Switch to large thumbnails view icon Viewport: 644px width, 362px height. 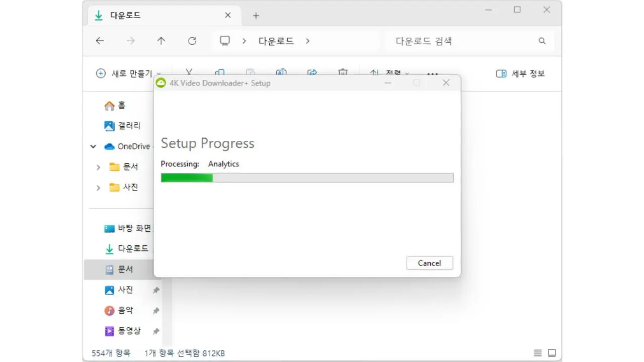pos(552,353)
